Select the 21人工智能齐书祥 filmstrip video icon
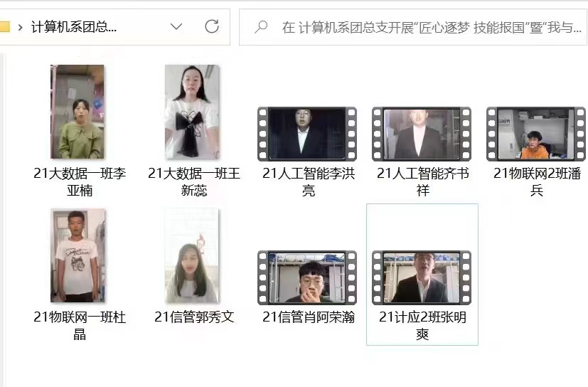 click(422, 134)
